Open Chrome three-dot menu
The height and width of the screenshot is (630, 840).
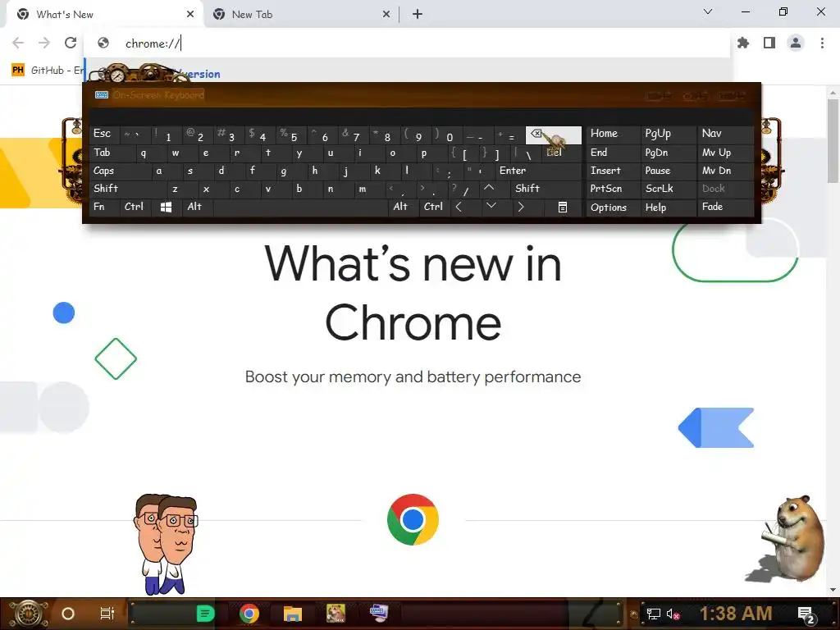point(822,43)
